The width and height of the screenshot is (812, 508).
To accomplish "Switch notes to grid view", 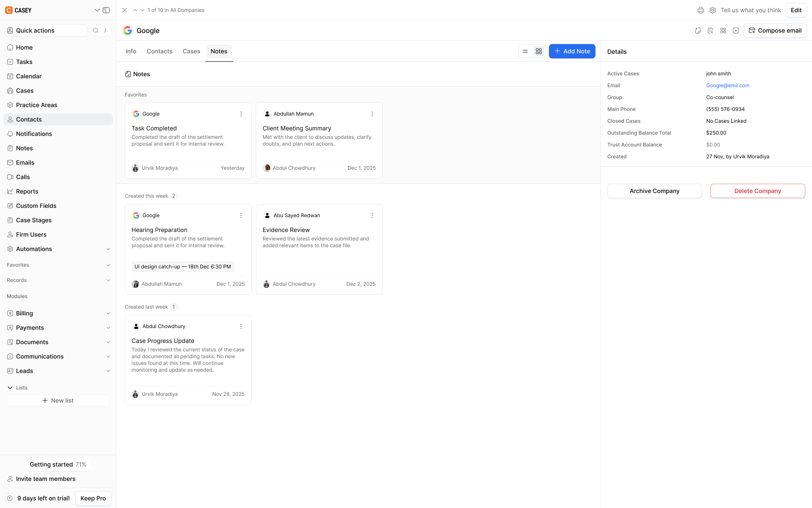I will click(x=539, y=51).
